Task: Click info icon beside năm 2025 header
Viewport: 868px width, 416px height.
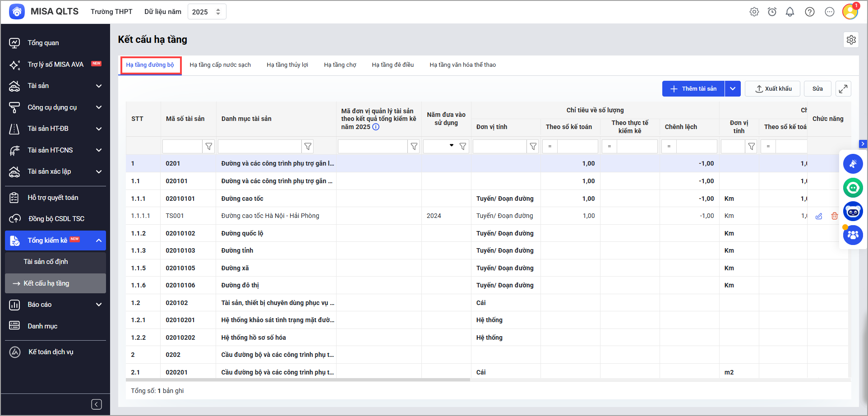Action: point(376,127)
